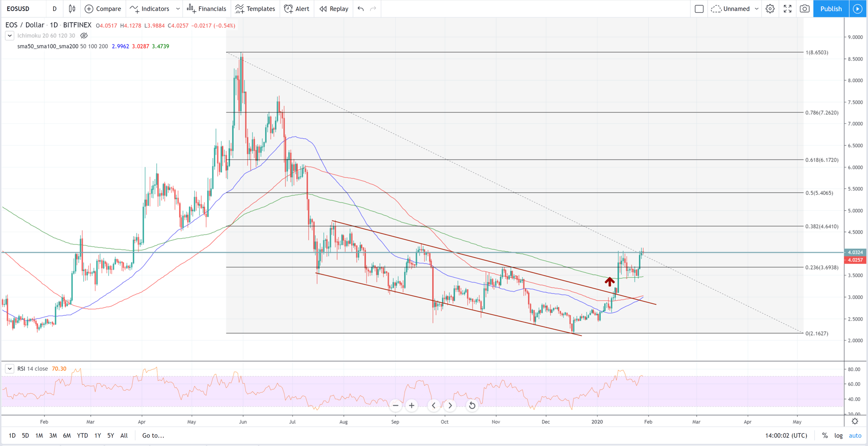Select the YTD date range
868x446 pixels.
tap(82, 436)
